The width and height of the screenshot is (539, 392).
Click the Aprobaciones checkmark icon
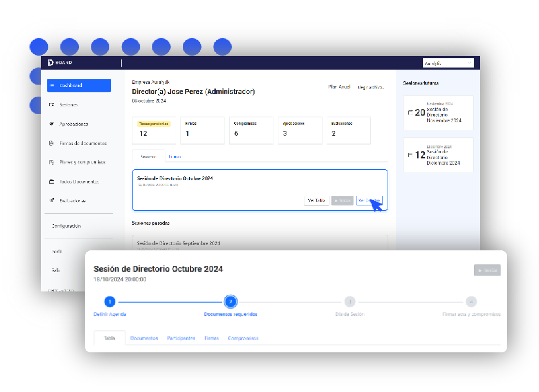[x=52, y=124]
